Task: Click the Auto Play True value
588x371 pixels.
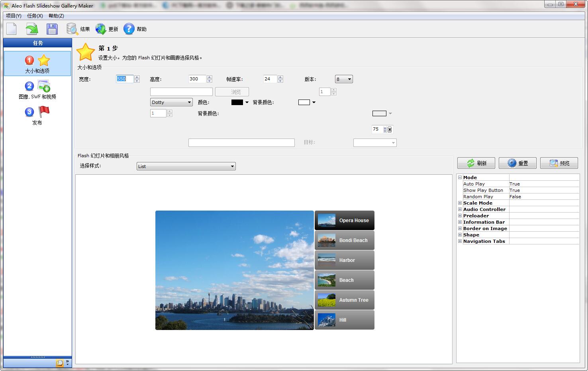Action: 544,184
